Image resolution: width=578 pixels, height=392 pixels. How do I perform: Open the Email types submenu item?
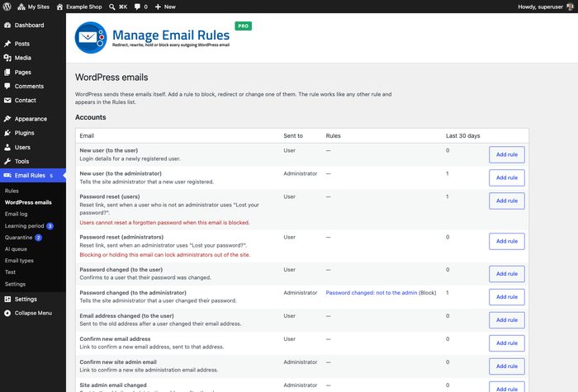click(19, 261)
